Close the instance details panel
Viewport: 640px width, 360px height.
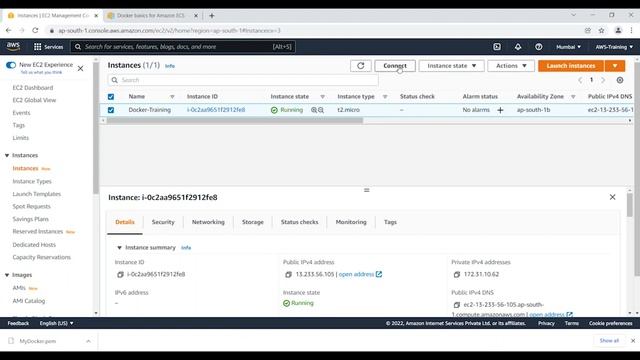click(612, 197)
